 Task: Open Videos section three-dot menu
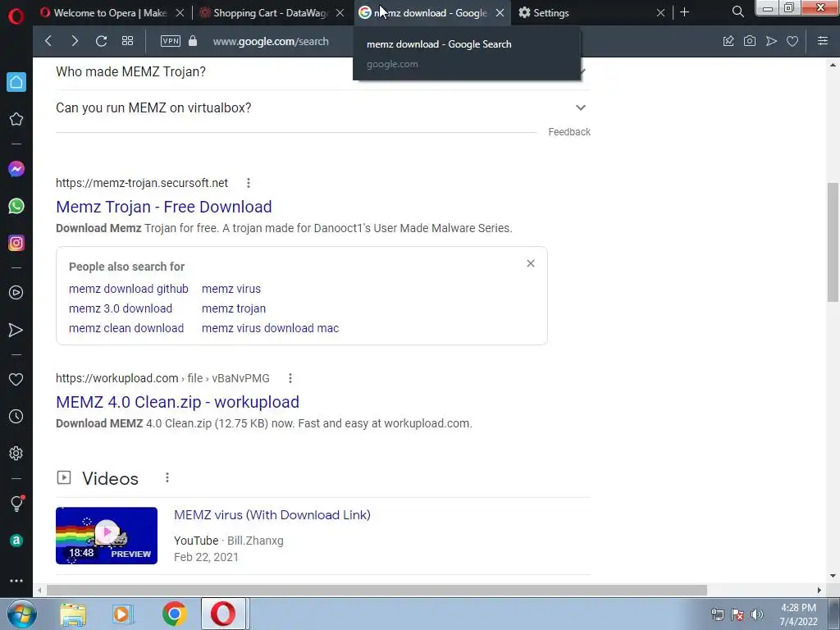pyautogui.click(x=167, y=477)
